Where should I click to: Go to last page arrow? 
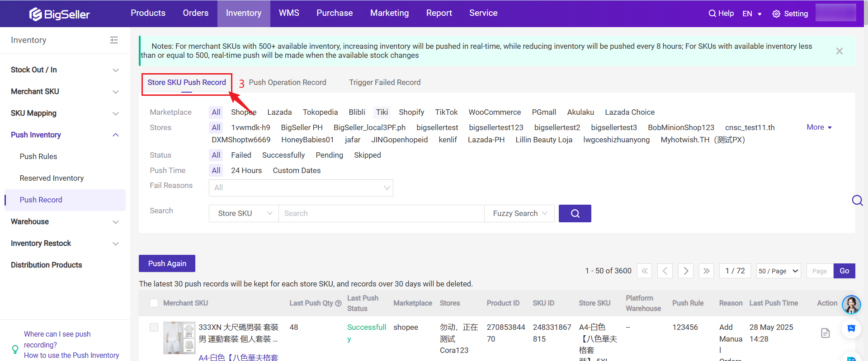tap(707, 271)
